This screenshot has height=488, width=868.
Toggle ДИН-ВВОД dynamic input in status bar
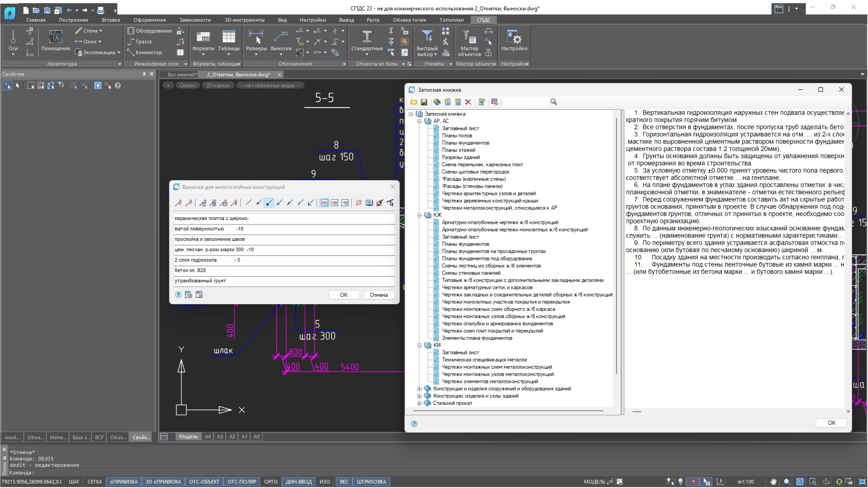coord(298,482)
